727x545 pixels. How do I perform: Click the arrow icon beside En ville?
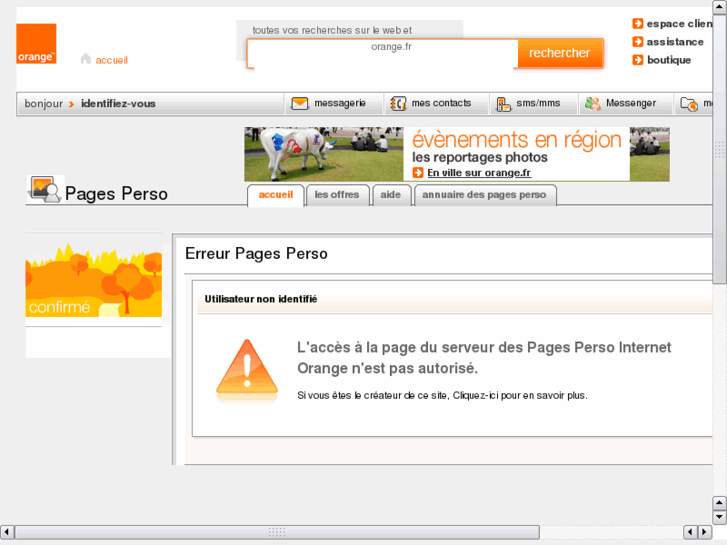[418, 173]
